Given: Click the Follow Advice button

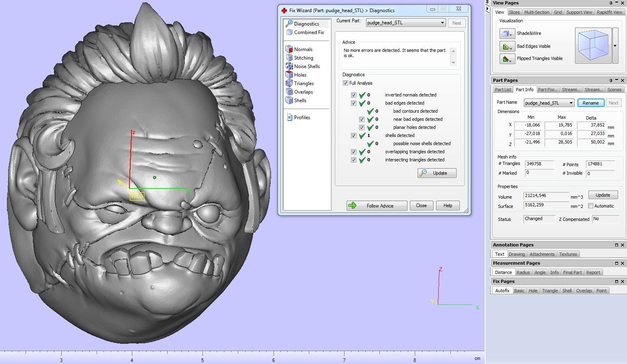Looking at the screenshot, I should pyautogui.click(x=376, y=206).
